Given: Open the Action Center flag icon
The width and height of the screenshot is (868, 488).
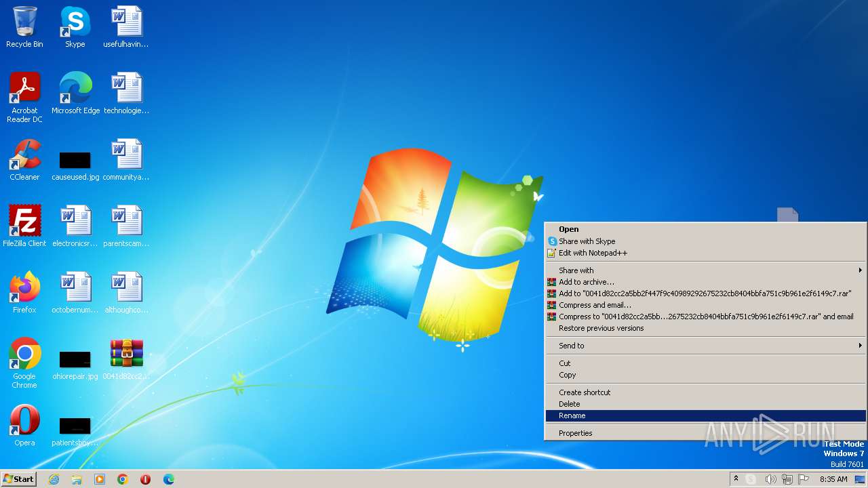Looking at the screenshot, I should [x=803, y=479].
